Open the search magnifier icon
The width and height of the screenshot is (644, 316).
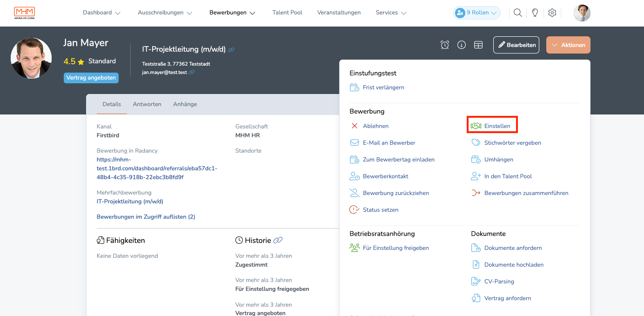pyautogui.click(x=517, y=13)
